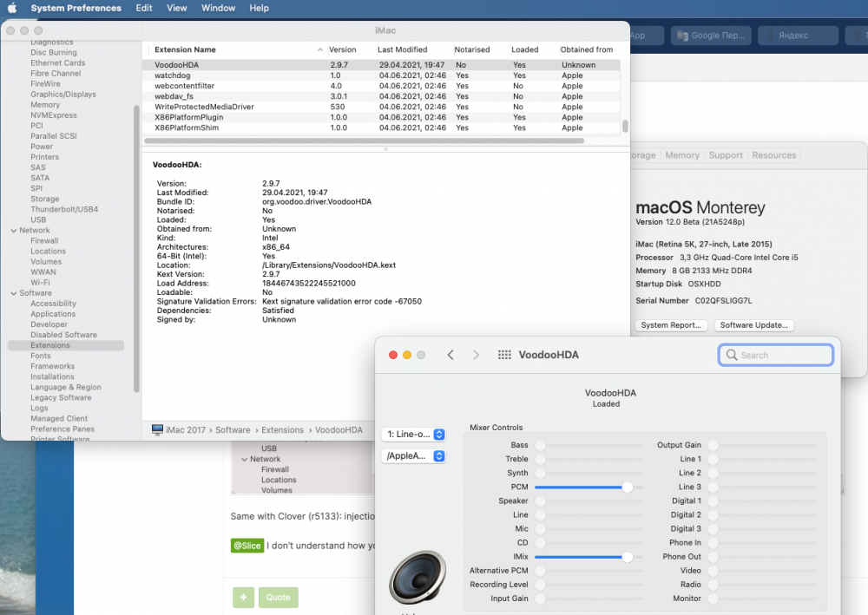Open System Preferences app menu
Viewport: 868px width, 615px height.
pyautogui.click(x=76, y=8)
